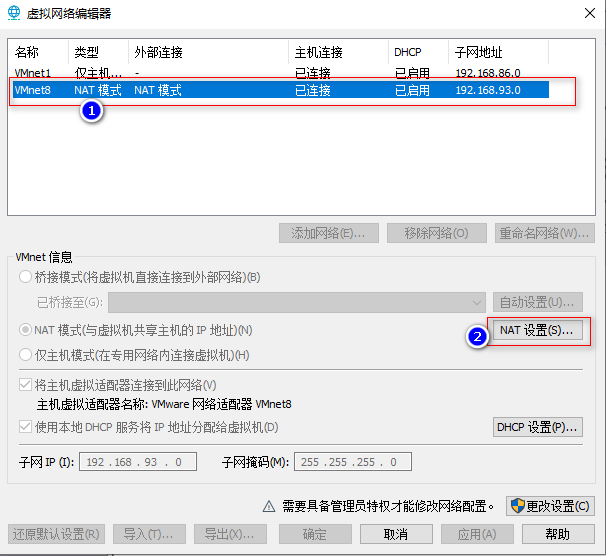Screen dimensions: 606x556
Task: Select the NAT 模式 radio button
Action: point(26,330)
